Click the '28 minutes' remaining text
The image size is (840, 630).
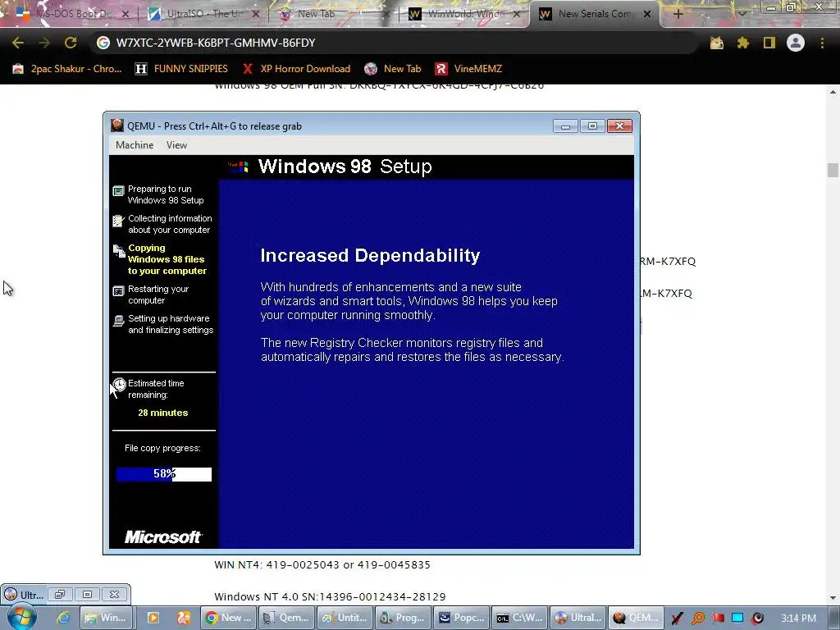(x=163, y=413)
